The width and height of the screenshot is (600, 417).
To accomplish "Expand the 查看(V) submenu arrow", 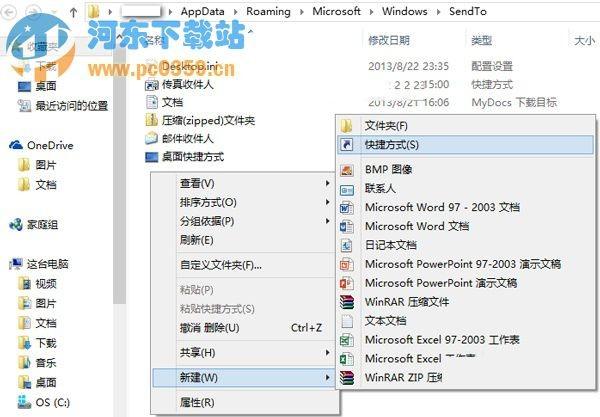I will tap(327, 183).
